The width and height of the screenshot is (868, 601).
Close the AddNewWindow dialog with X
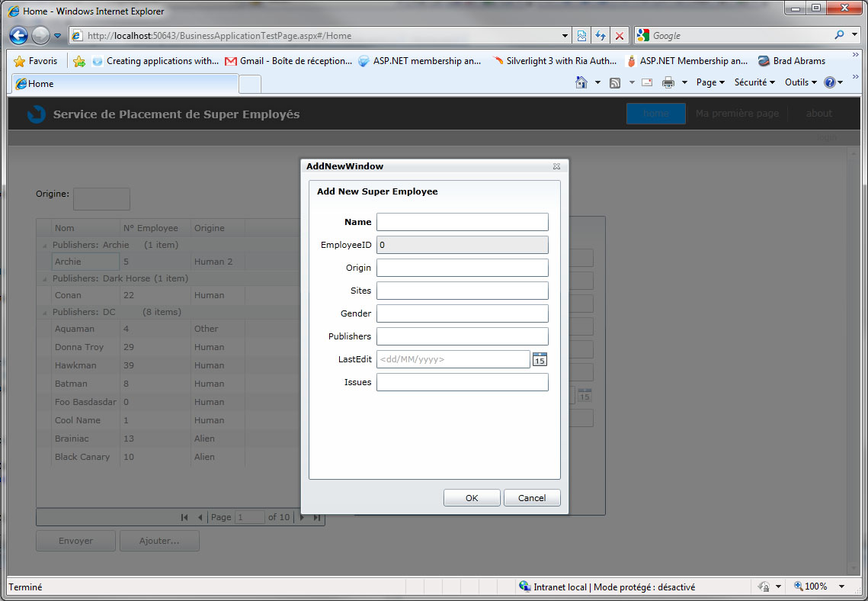click(556, 166)
